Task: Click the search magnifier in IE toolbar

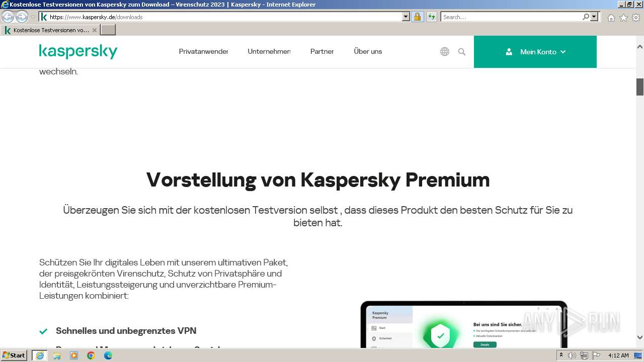Action: pyautogui.click(x=586, y=17)
